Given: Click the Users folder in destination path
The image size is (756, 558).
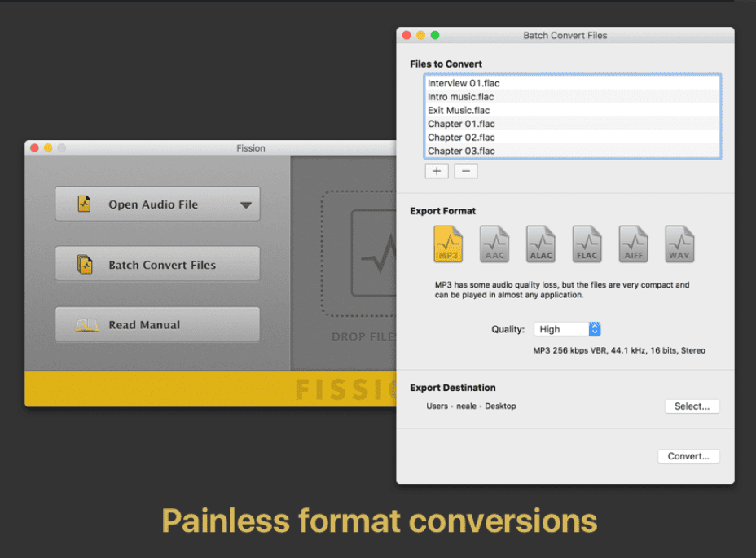Looking at the screenshot, I should tap(437, 406).
